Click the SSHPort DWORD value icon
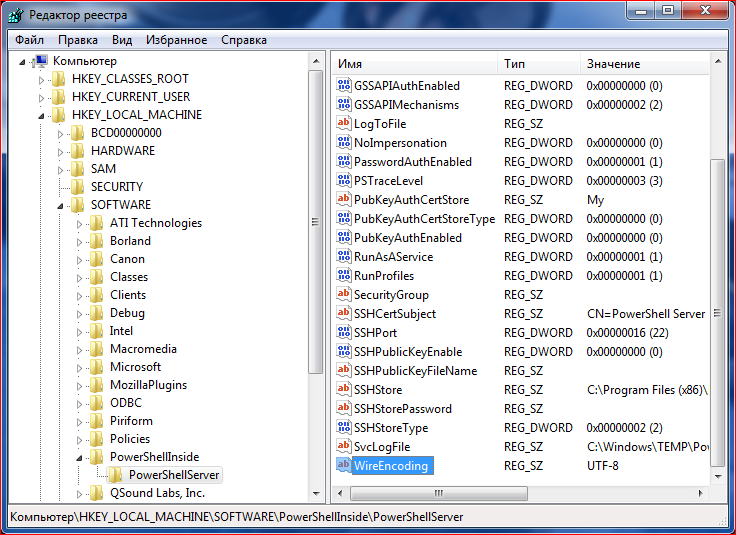This screenshot has height=535, width=736. point(344,333)
